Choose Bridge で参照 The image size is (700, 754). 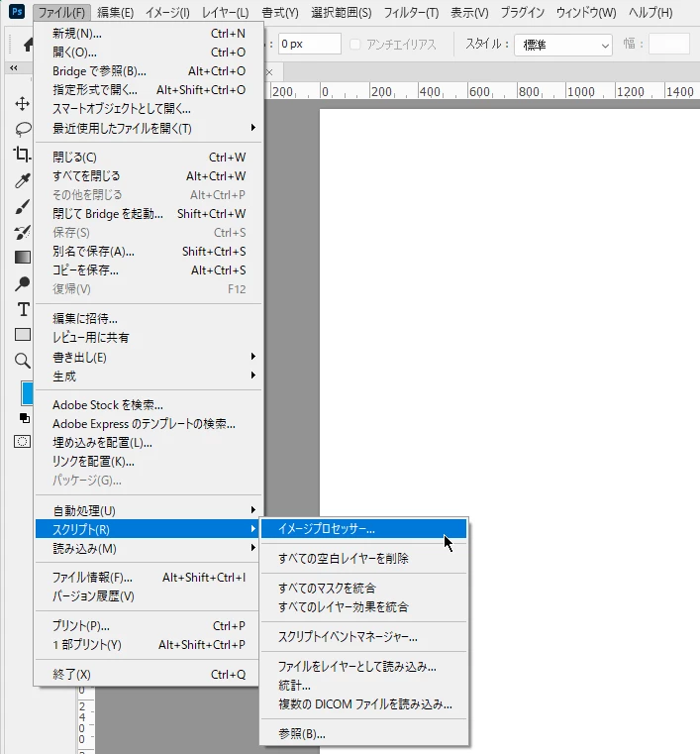tap(149, 71)
